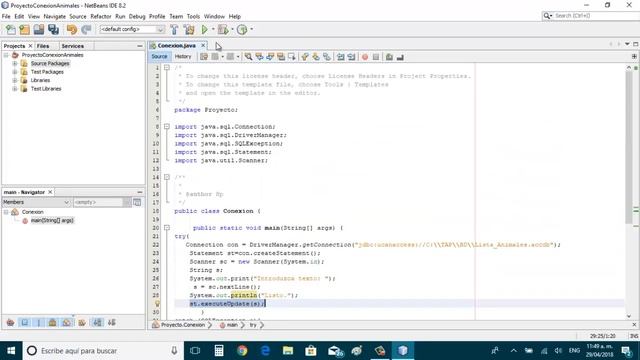Toggle Show Fields filter in Navigator
This screenshot has width=640, height=360.
point(25,322)
